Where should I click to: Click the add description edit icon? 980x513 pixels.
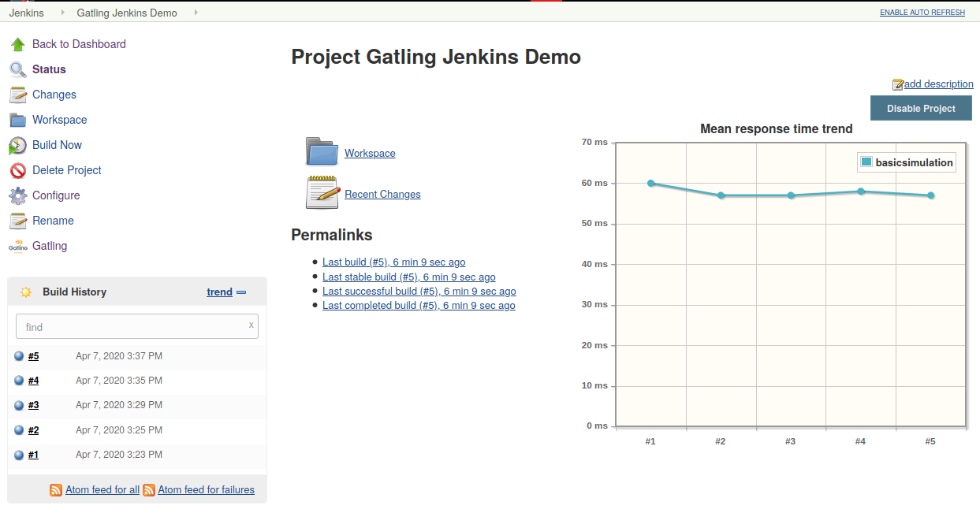[x=898, y=84]
